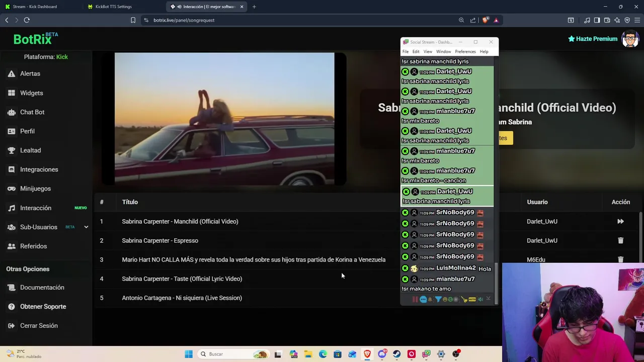This screenshot has width=644, height=362.
Task: Delete the Espresso song from the queue
Action: pos(620,240)
